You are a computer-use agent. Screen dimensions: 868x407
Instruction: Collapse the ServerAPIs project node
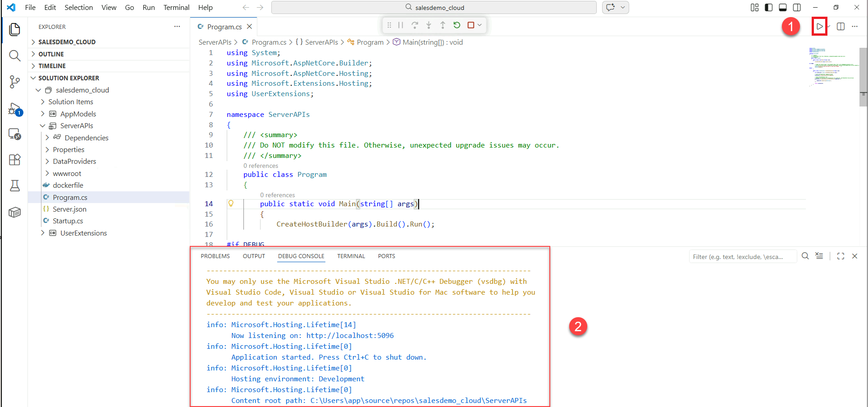(x=43, y=126)
